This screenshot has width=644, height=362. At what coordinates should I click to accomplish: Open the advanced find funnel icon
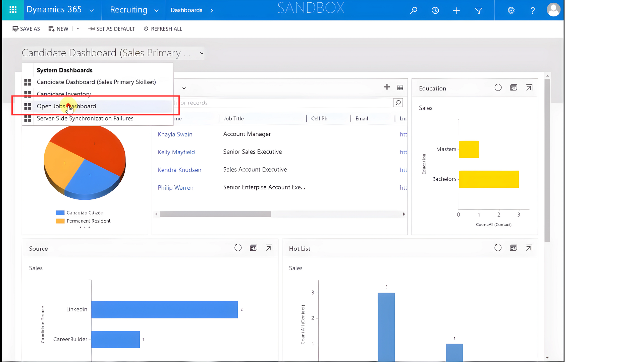[x=479, y=10]
